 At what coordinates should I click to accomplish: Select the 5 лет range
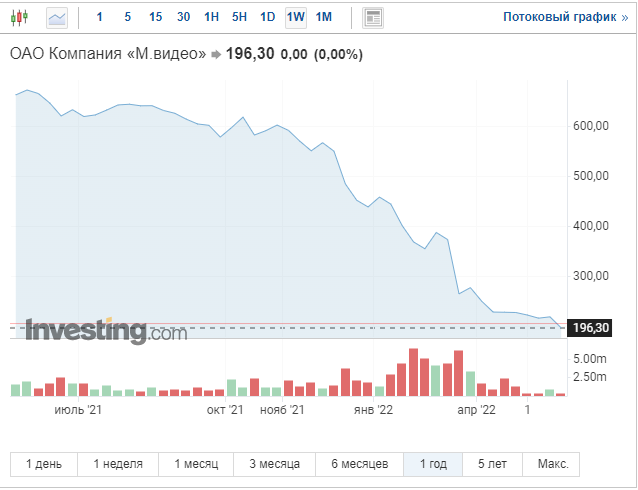[492, 464]
